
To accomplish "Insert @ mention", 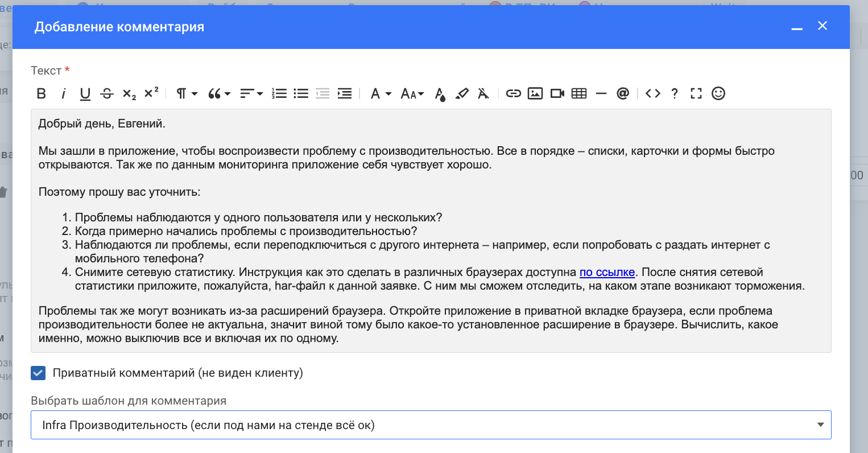I will [623, 93].
